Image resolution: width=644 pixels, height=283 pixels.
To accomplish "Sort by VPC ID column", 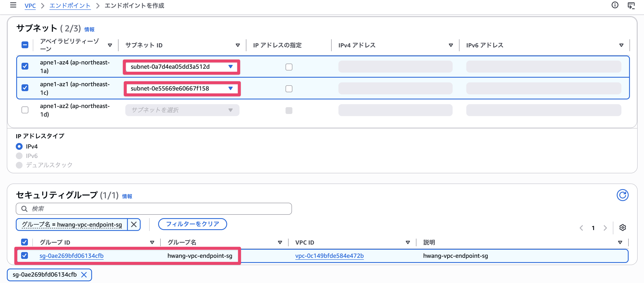I will (x=408, y=242).
